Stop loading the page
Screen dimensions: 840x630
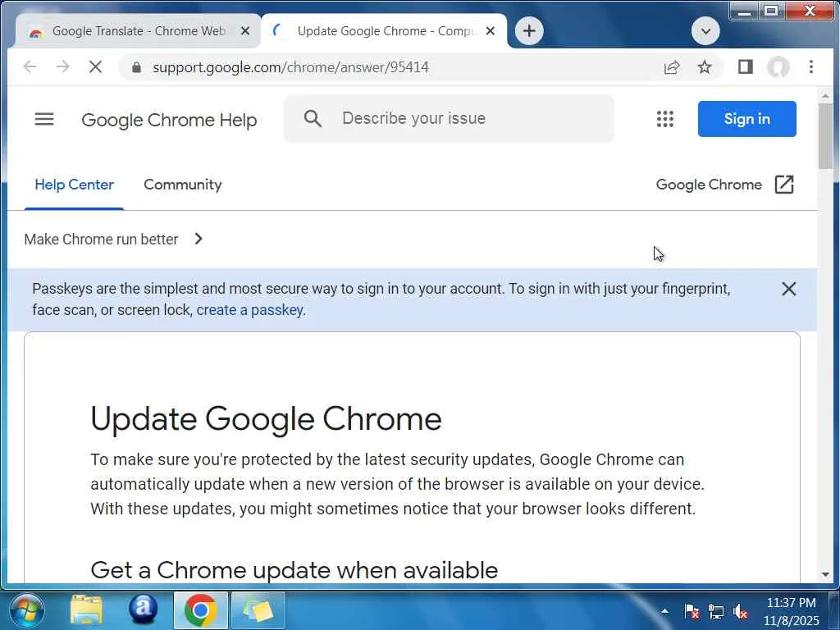tap(95, 67)
